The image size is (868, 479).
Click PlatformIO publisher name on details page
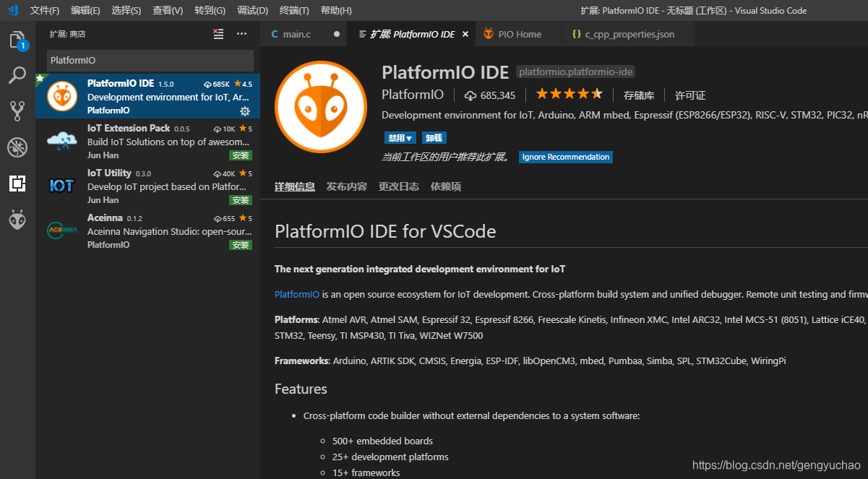click(x=413, y=95)
